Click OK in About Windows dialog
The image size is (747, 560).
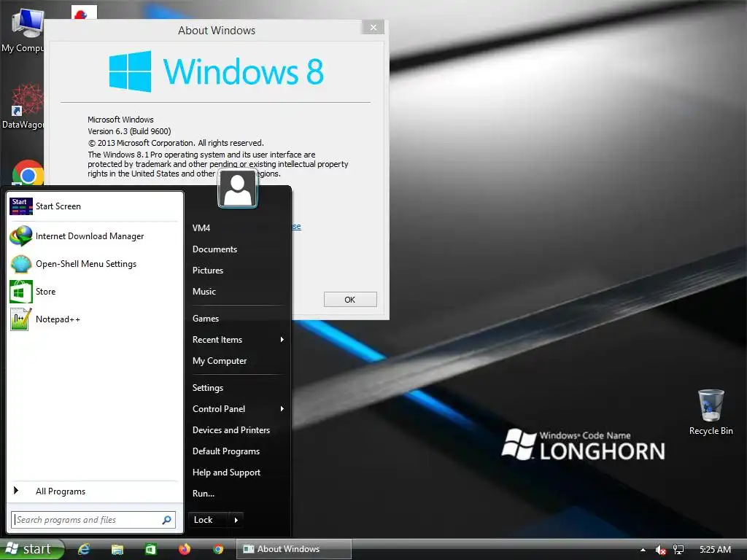tap(350, 300)
